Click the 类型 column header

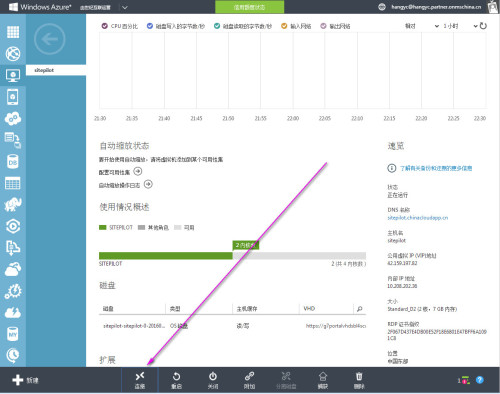pos(175,309)
